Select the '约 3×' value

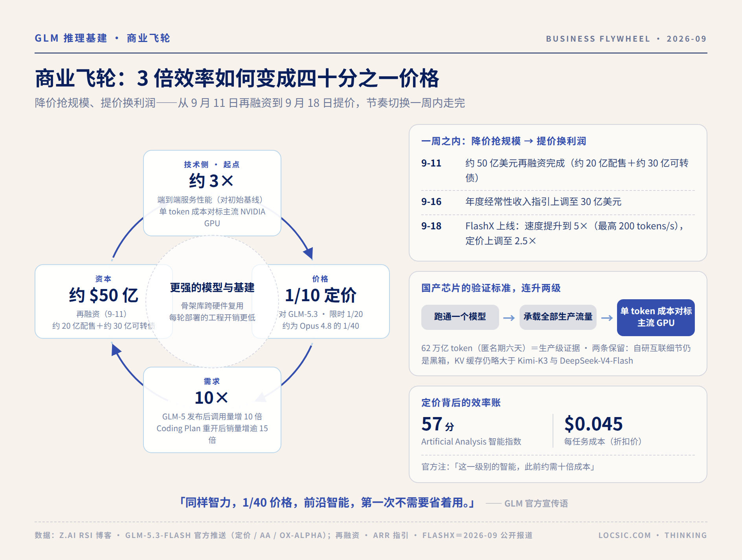(x=212, y=181)
